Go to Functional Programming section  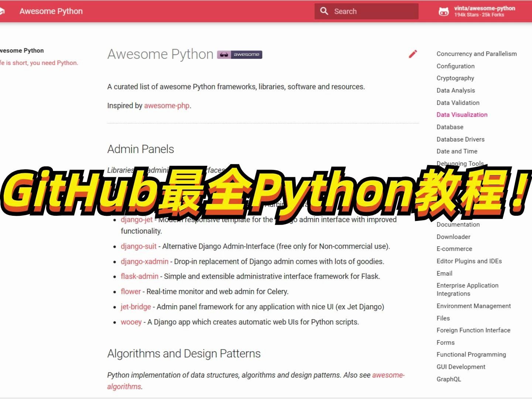coord(471,355)
